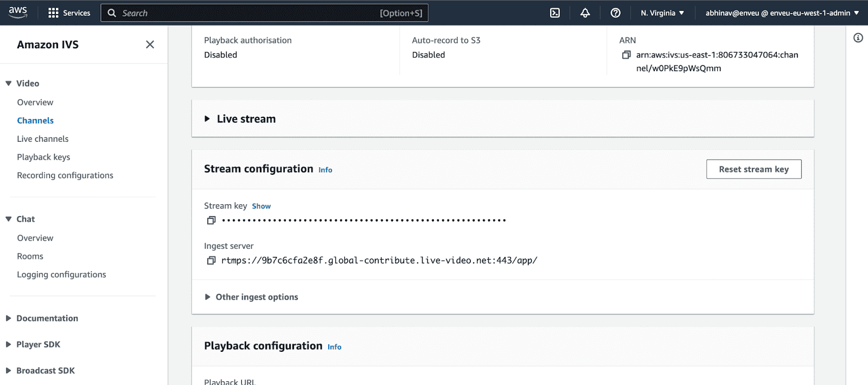Image resolution: width=868 pixels, height=385 pixels.
Task: Open the info panel icon
Action: [x=858, y=37]
